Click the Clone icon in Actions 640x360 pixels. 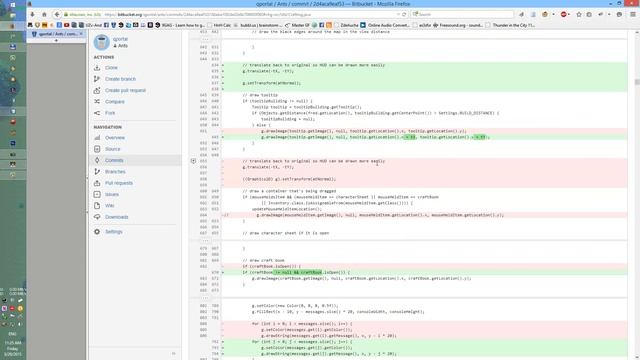(97, 68)
